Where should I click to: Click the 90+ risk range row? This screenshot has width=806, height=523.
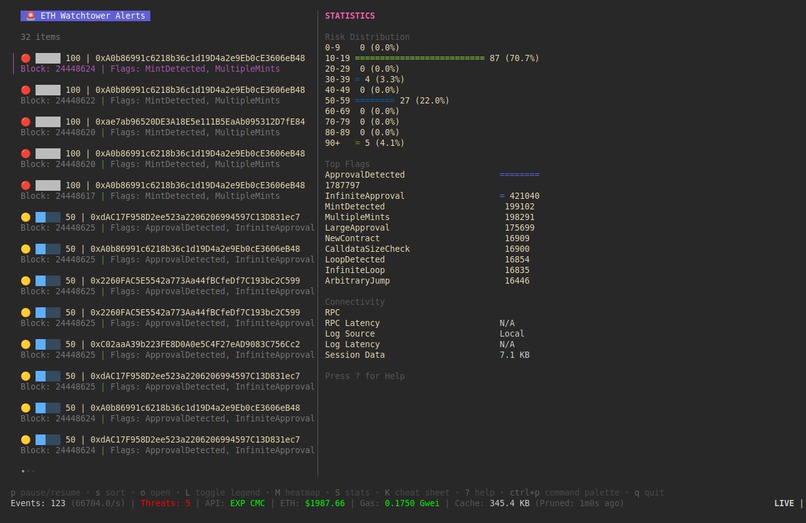click(364, 143)
